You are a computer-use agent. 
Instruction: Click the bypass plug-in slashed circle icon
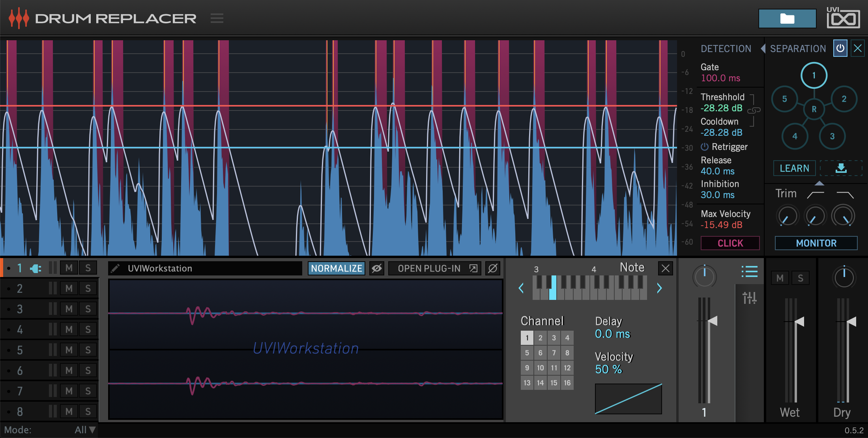492,268
